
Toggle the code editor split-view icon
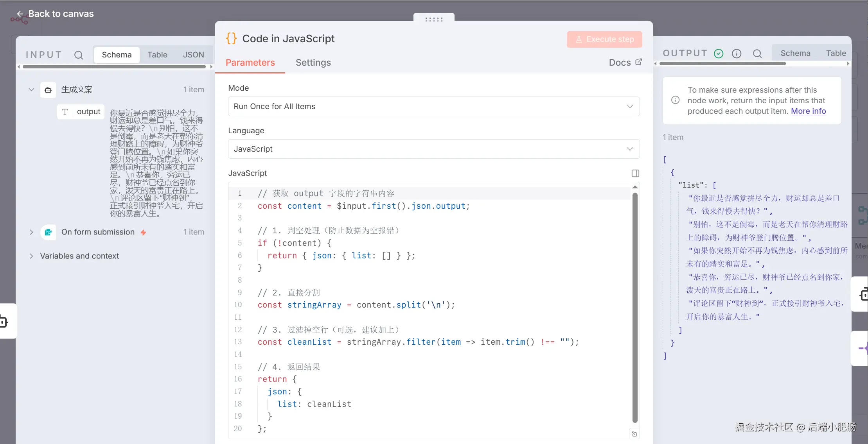tap(635, 173)
